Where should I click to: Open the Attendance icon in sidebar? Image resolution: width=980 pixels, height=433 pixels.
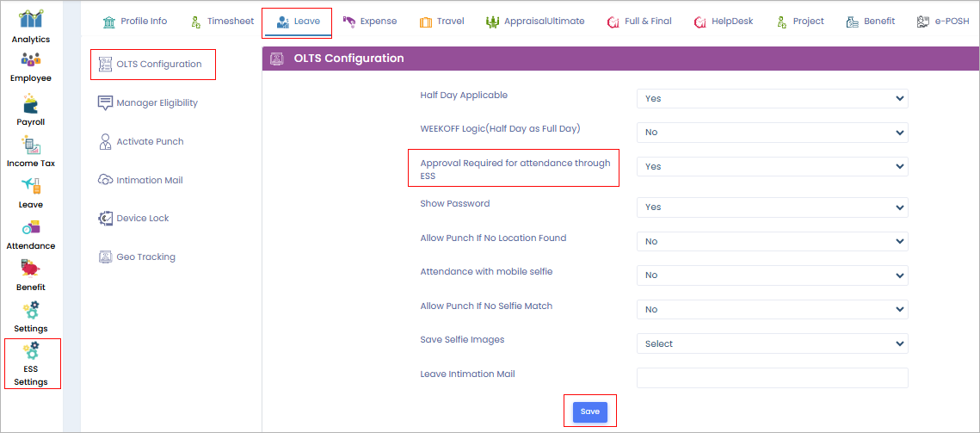31,227
